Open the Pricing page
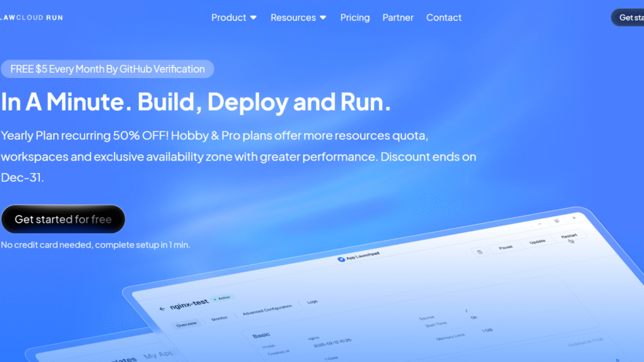The image size is (644, 362). (355, 18)
